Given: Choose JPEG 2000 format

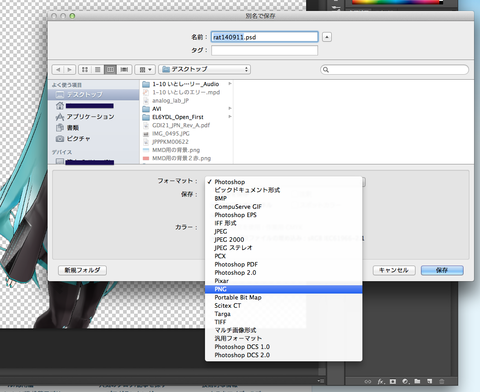Looking at the screenshot, I should tap(284, 240).
